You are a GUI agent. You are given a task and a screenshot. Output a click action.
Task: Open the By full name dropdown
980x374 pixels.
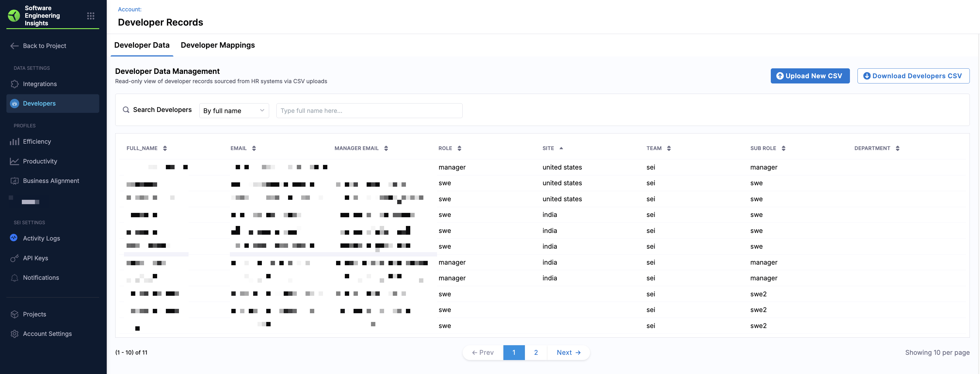pos(234,111)
